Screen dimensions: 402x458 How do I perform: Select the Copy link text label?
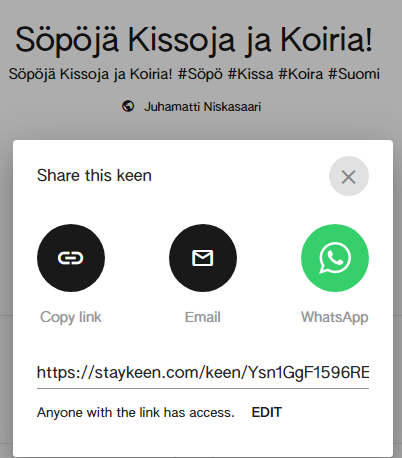click(x=71, y=317)
